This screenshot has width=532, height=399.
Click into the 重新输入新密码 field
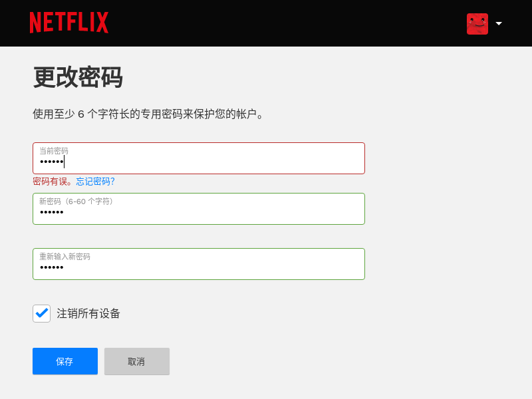pos(199,264)
